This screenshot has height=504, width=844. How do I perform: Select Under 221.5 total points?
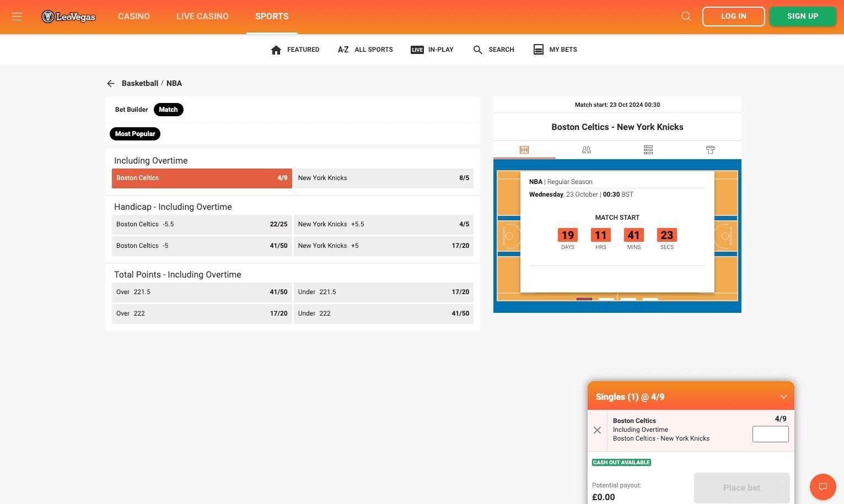tap(384, 292)
